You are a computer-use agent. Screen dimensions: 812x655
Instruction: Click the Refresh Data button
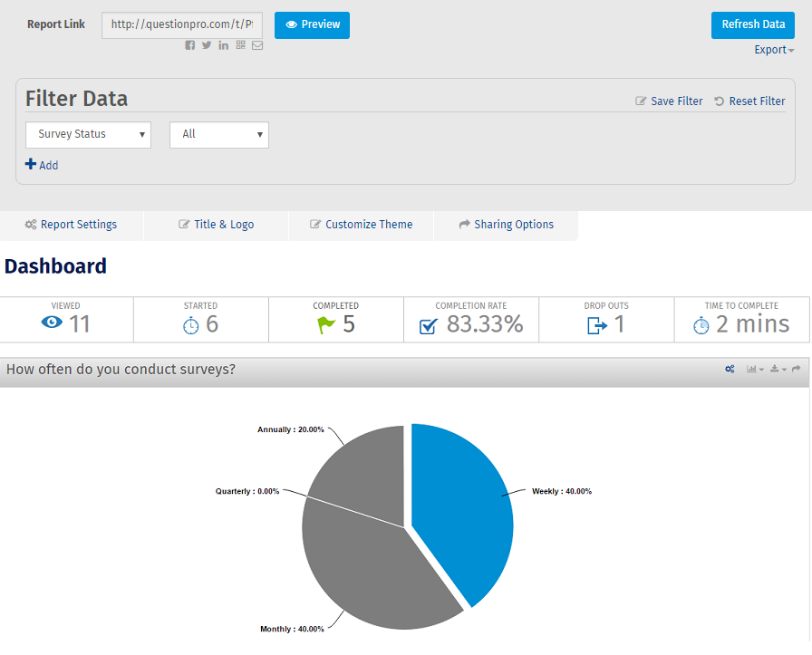(752, 25)
